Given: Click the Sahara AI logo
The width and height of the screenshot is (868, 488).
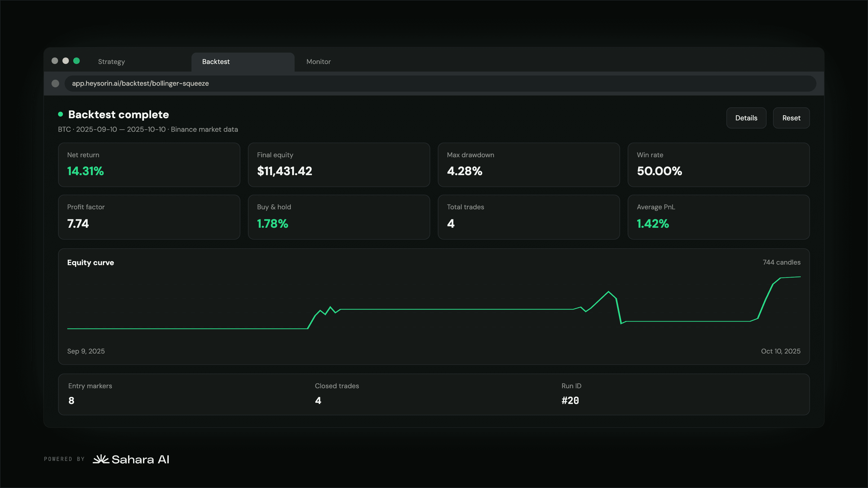Looking at the screenshot, I should click(131, 459).
